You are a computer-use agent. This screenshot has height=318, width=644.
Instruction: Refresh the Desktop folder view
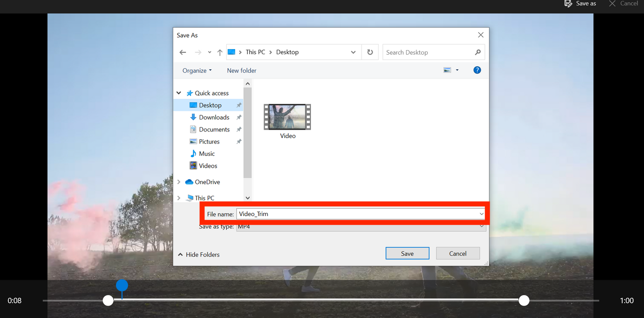click(x=370, y=52)
